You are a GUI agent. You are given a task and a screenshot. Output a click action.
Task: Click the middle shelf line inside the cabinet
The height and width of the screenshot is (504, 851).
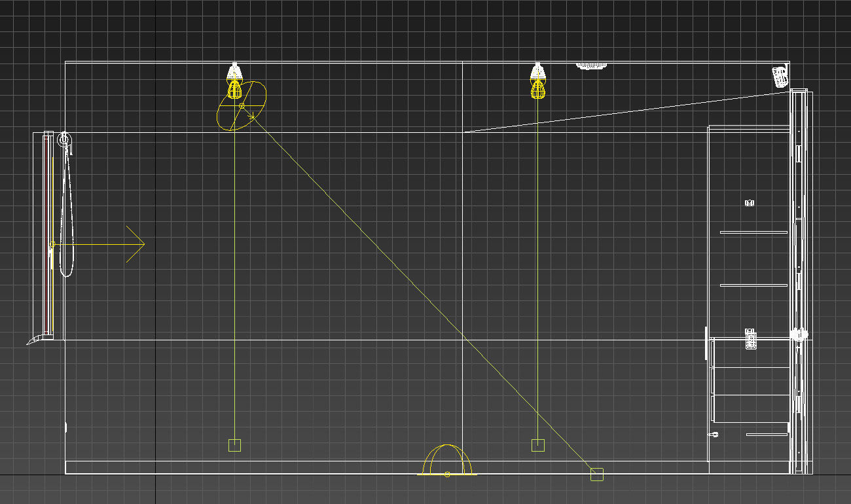coord(753,285)
